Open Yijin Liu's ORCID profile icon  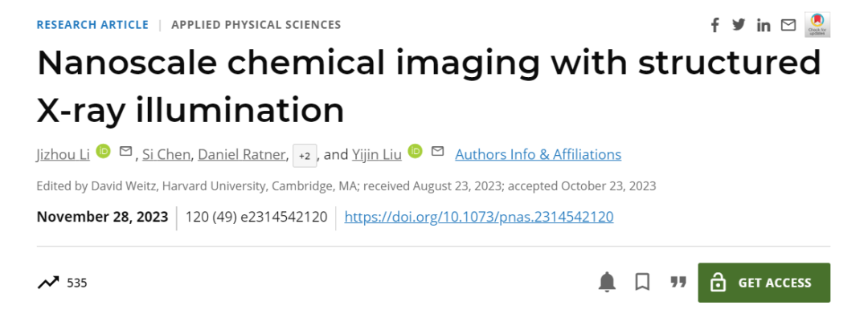coord(416,151)
